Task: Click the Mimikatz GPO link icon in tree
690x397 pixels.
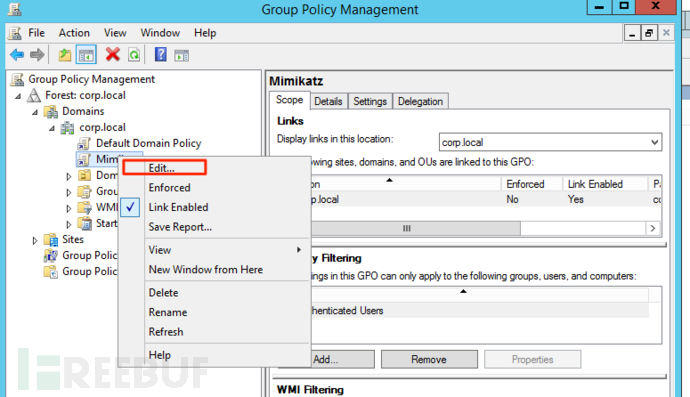Action: [x=84, y=159]
